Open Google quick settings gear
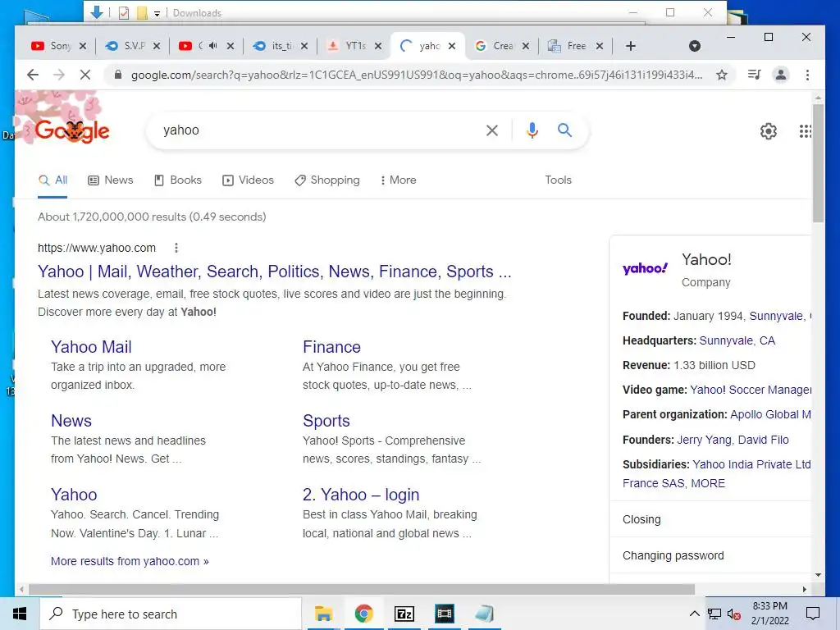840x630 pixels. tap(768, 131)
